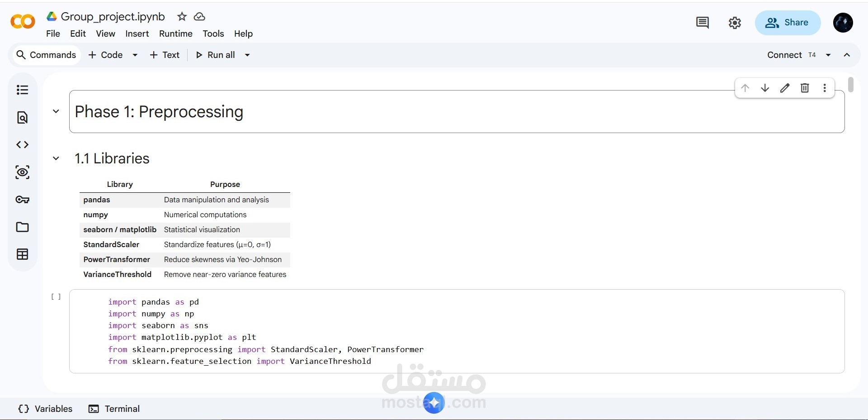Screen dimensions: 868x420
Task: Connect to a T4 runtime
Action: click(791, 55)
